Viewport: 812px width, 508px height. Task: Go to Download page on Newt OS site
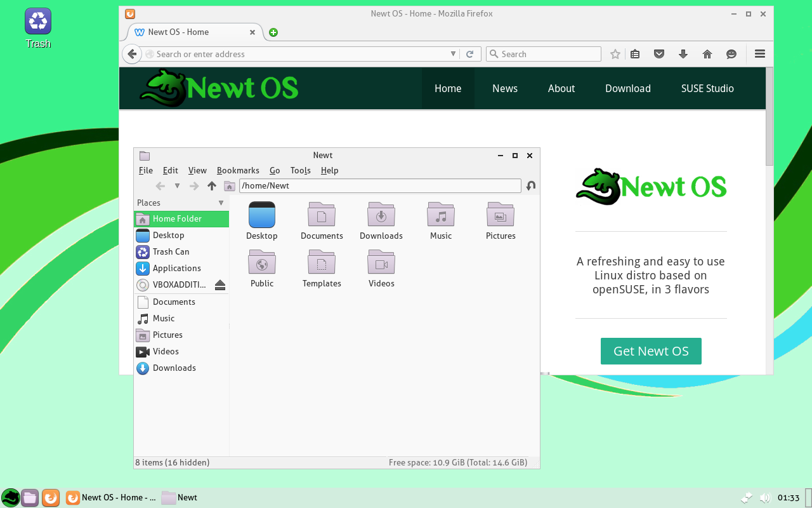click(628, 88)
